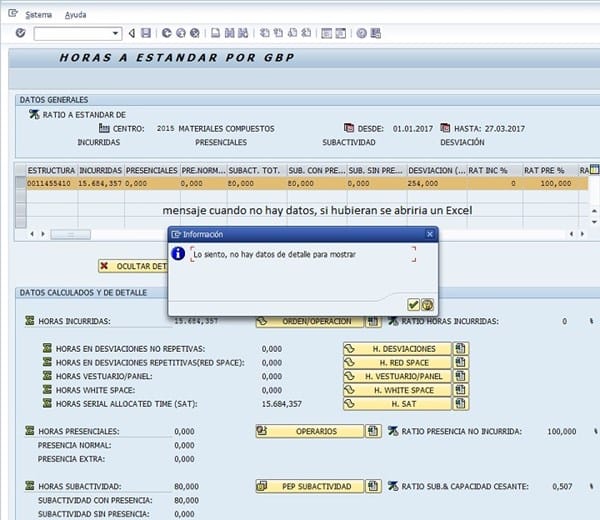Viewport: 600px width, 520px height.
Task: Click the H. VESTUARIO/PANEL button
Action: (x=397, y=376)
